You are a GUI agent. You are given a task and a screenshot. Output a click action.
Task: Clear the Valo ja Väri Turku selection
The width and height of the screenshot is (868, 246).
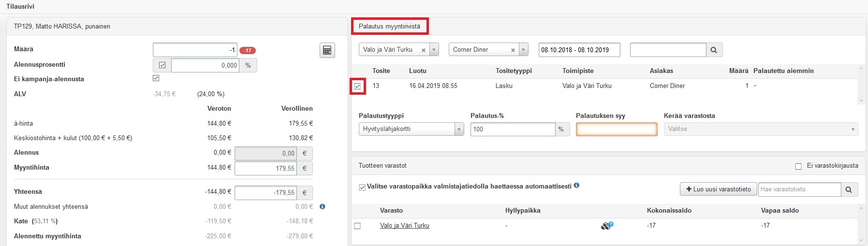click(x=424, y=50)
